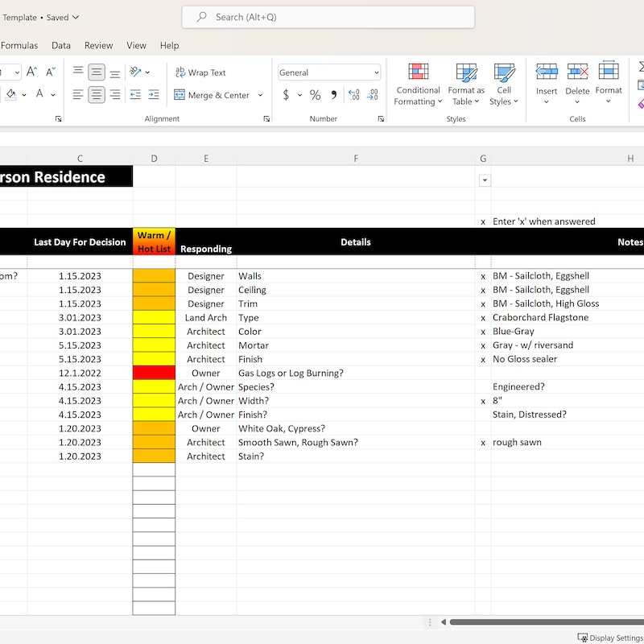The width and height of the screenshot is (644, 644).
Task: Select the Merge & Center icon
Action: (x=179, y=94)
